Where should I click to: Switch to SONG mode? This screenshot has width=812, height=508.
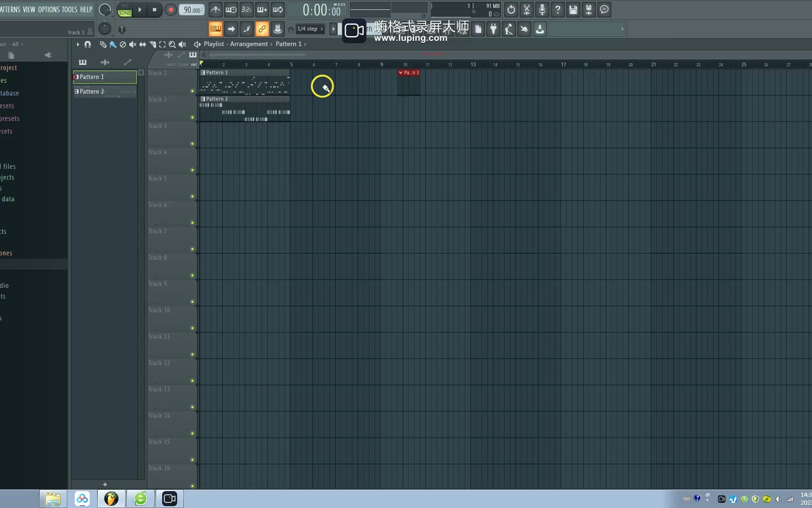coord(125,13)
